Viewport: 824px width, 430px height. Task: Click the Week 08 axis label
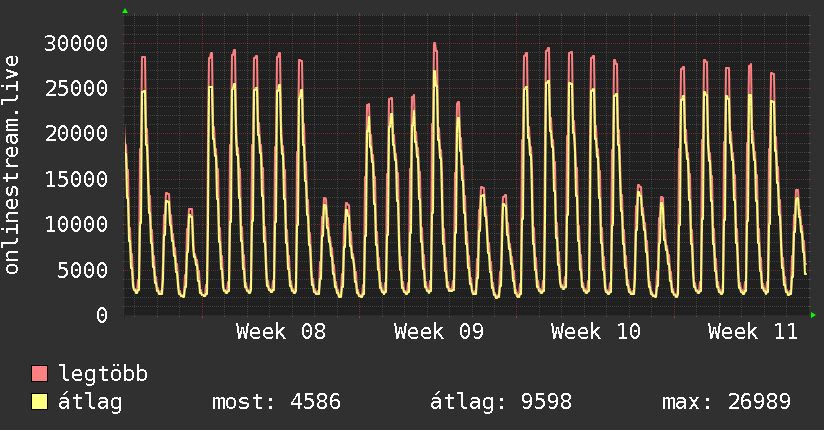(281, 332)
